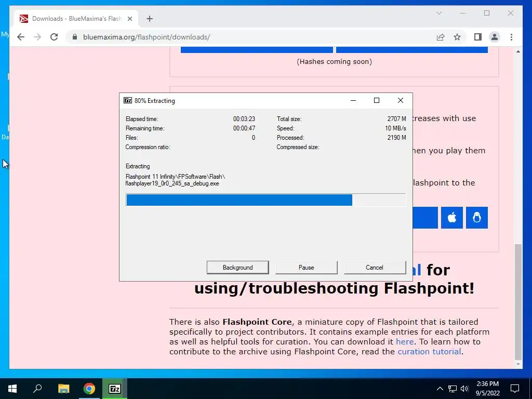Click the total size value 2707 M
532x399 pixels.
[x=396, y=119]
